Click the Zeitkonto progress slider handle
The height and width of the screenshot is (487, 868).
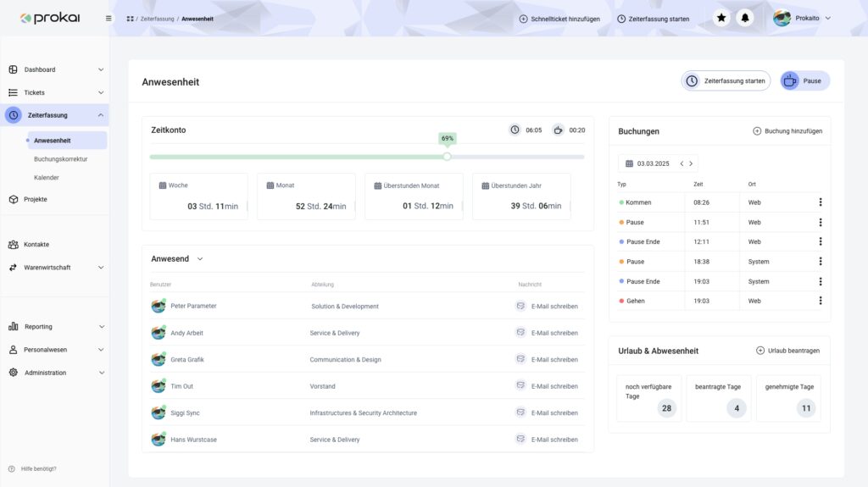[447, 156]
